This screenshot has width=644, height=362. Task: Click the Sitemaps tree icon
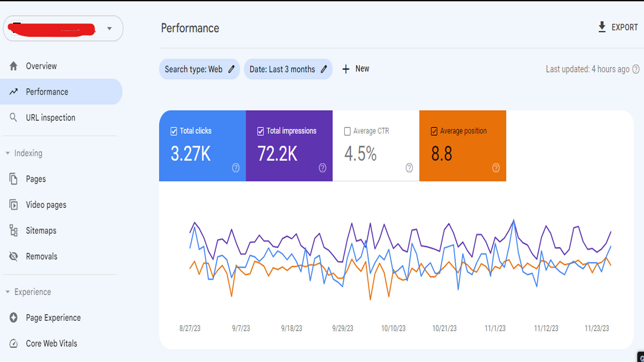click(x=13, y=231)
